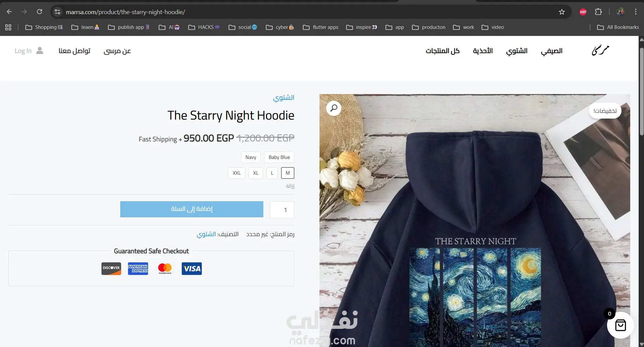The height and width of the screenshot is (347, 644).
Task: Choose size XL
Action: [256, 173]
